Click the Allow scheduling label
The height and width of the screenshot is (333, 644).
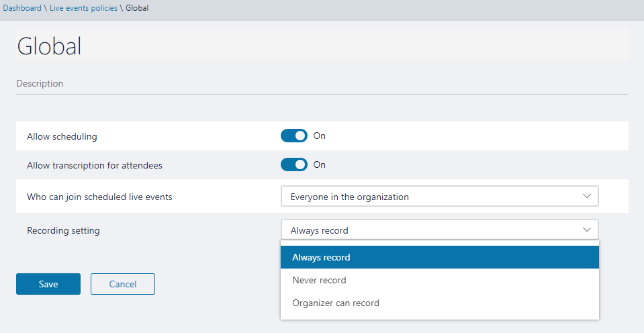(x=62, y=137)
